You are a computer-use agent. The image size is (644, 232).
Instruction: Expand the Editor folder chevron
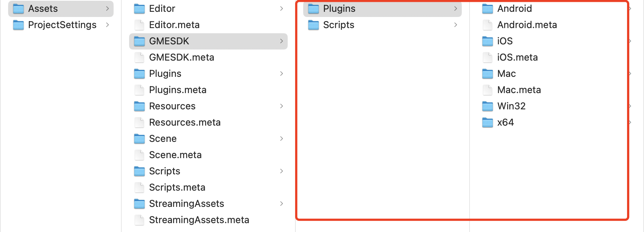pos(281,8)
